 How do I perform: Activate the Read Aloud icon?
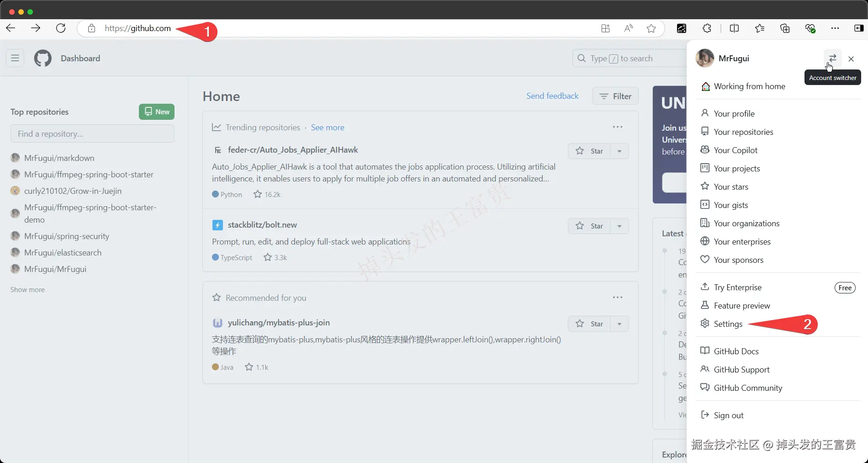[629, 28]
